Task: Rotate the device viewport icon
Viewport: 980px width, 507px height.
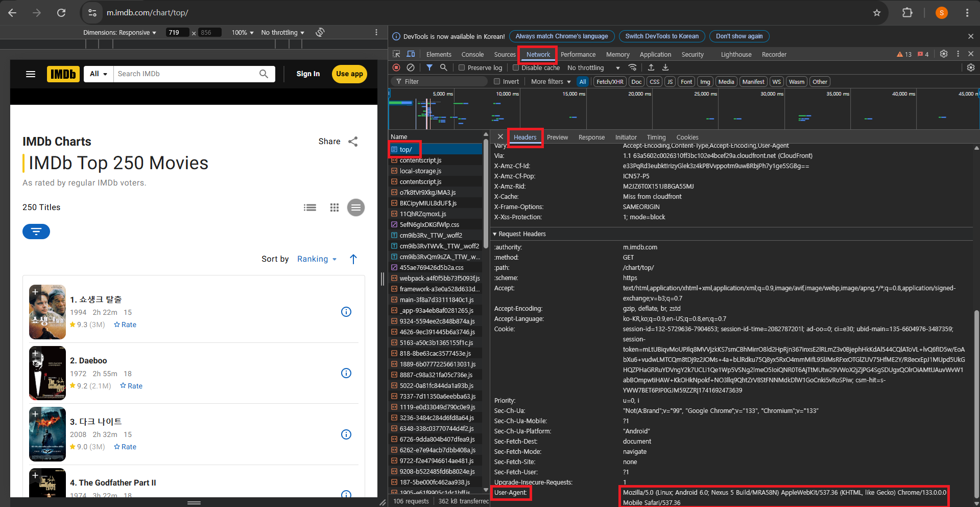Action: (x=320, y=32)
